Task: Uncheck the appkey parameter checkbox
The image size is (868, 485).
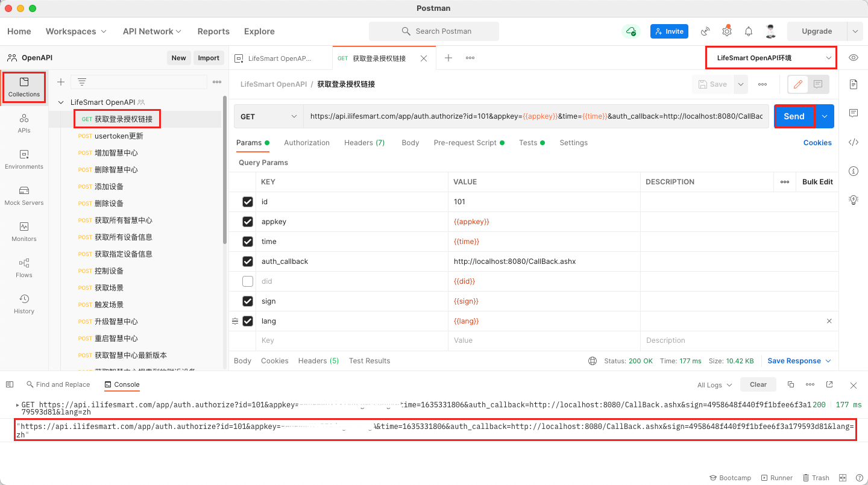Action: point(248,222)
